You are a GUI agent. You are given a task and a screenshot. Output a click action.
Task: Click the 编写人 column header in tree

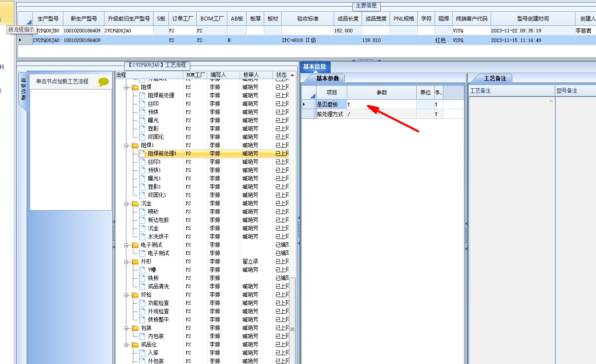point(223,75)
